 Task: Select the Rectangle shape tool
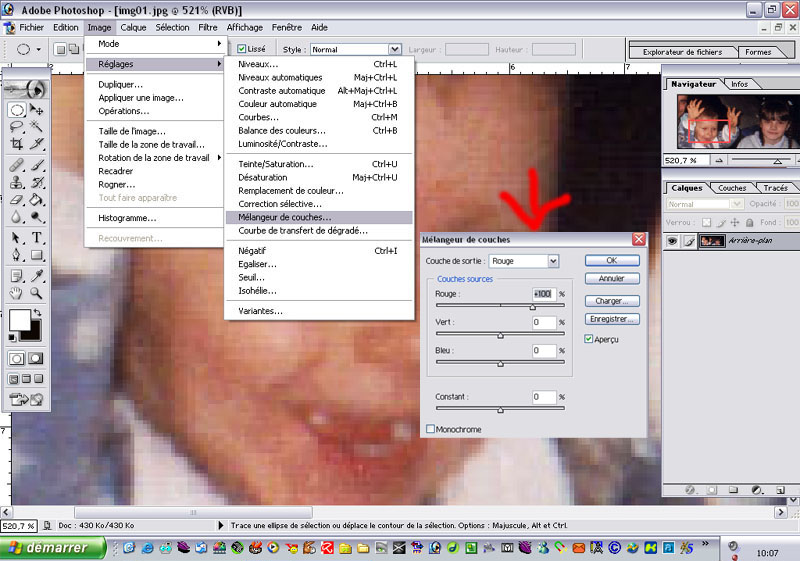point(36,255)
